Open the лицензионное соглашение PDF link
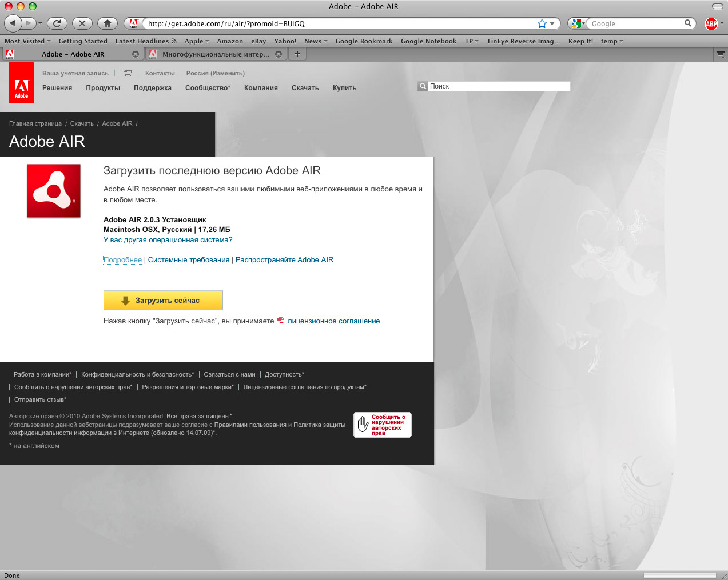Viewport: 728px width, 580px height. click(x=333, y=321)
